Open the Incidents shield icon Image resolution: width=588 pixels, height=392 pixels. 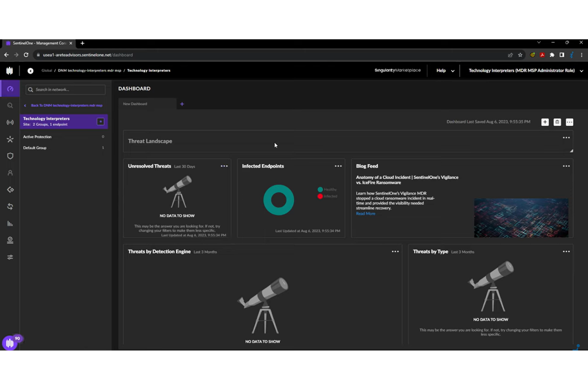[10, 156]
